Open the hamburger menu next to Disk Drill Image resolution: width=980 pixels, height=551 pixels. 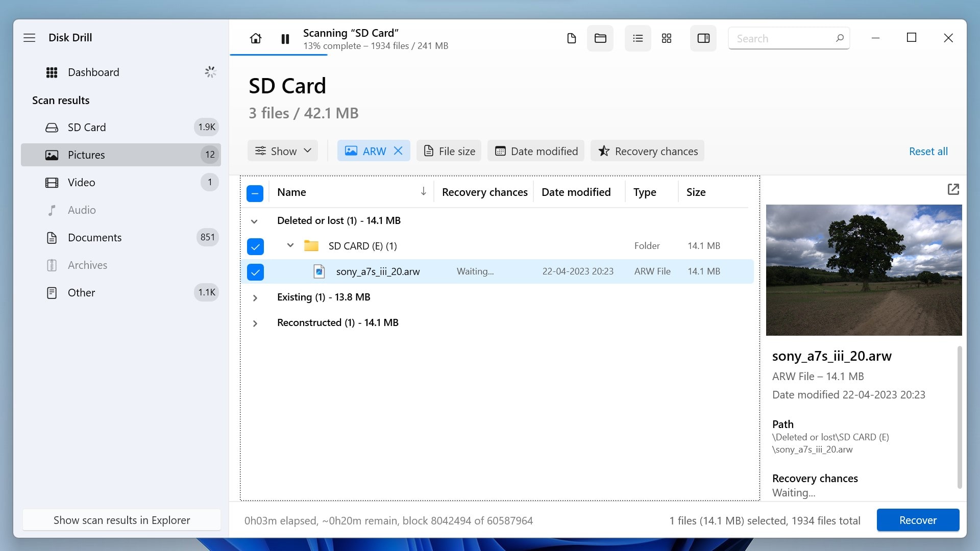point(30,38)
